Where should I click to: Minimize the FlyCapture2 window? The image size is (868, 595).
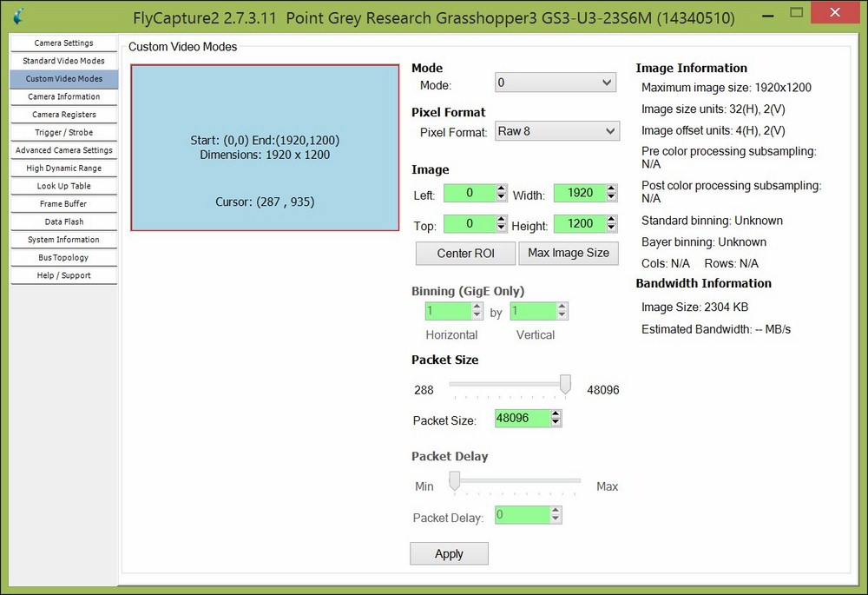coord(768,15)
